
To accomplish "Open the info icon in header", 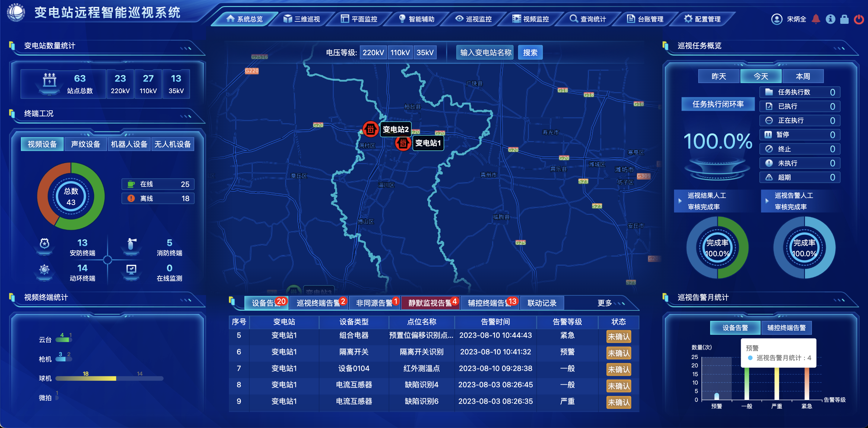I will tap(830, 19).
